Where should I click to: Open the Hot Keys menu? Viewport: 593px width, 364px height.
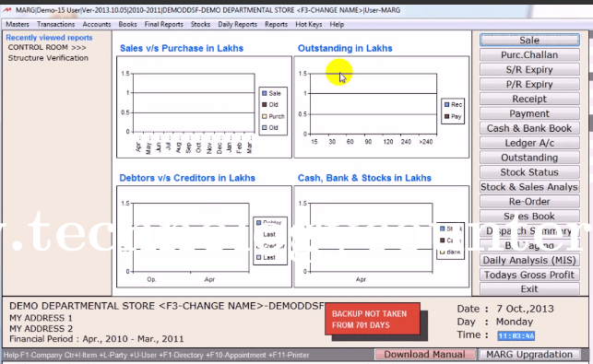pos(309,24)
